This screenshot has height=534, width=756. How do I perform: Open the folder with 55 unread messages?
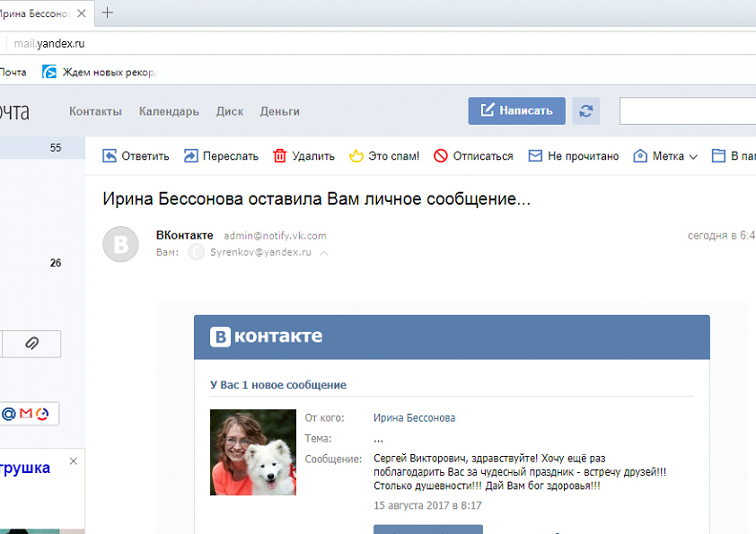click(42, 148)
